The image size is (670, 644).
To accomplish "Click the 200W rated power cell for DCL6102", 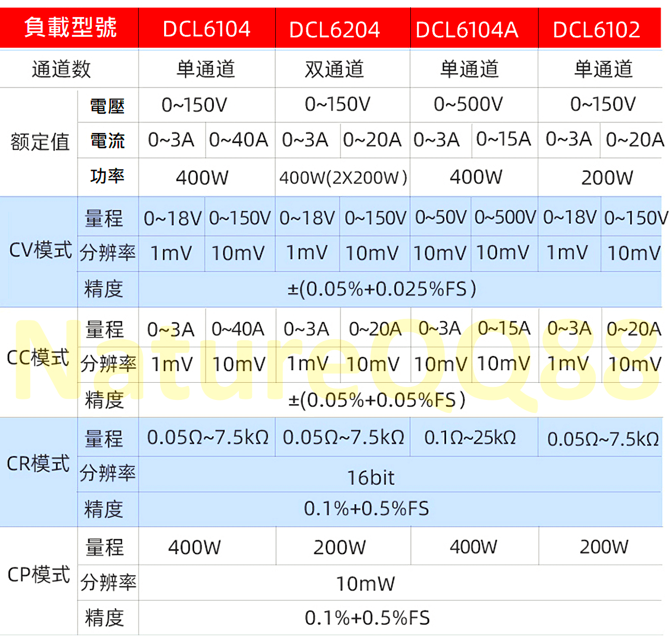I will click(x=607, y=178).
